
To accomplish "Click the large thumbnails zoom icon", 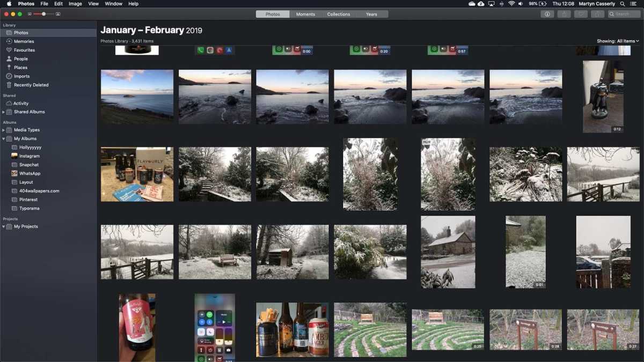I will click(x=58, y=14).
